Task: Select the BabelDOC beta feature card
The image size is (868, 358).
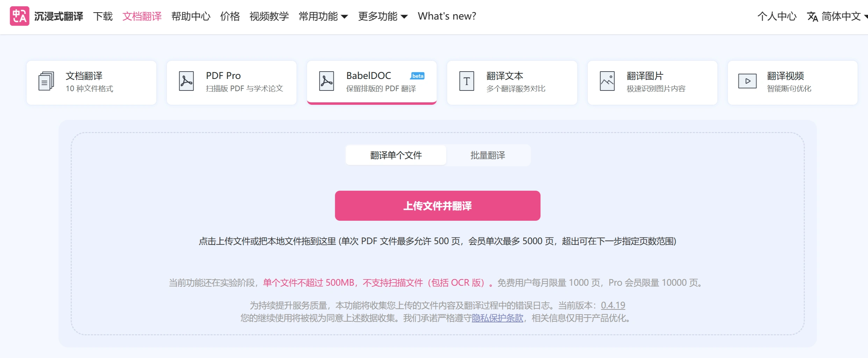Action: tap(372, 82)
